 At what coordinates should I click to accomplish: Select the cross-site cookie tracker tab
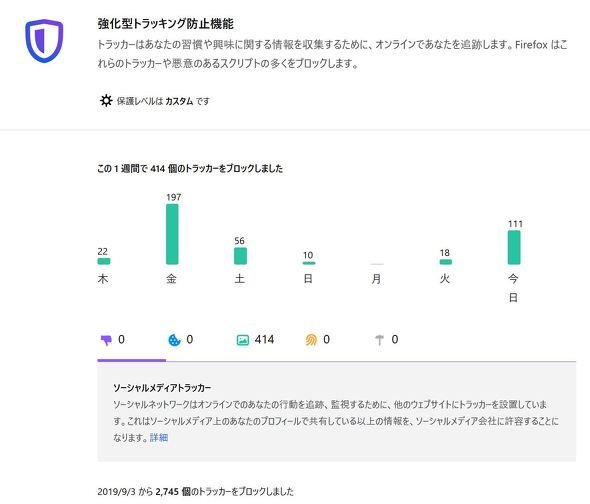[x=181, y=340]
